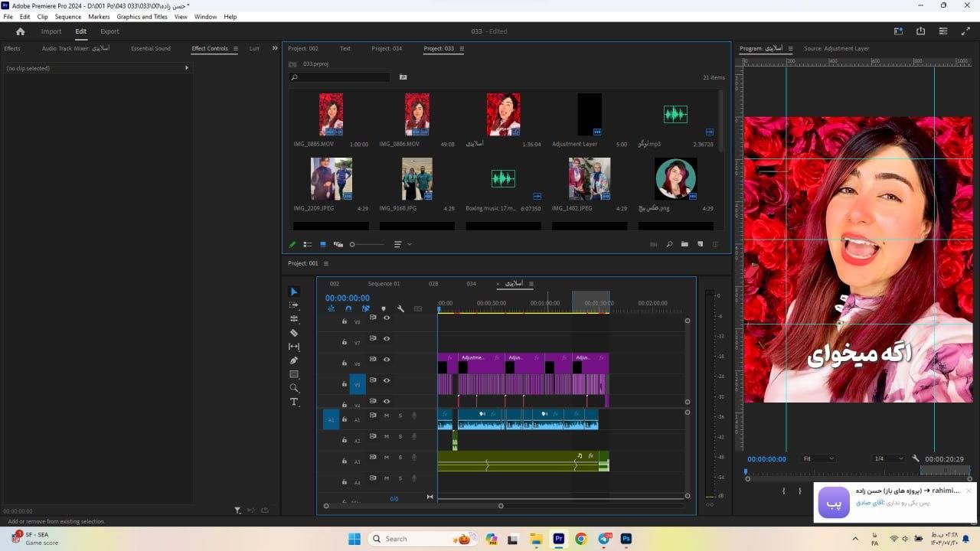Viewport: 980px width, 551px height.
Task: Switch to Project: 034 tab
Action: [387, 48]
